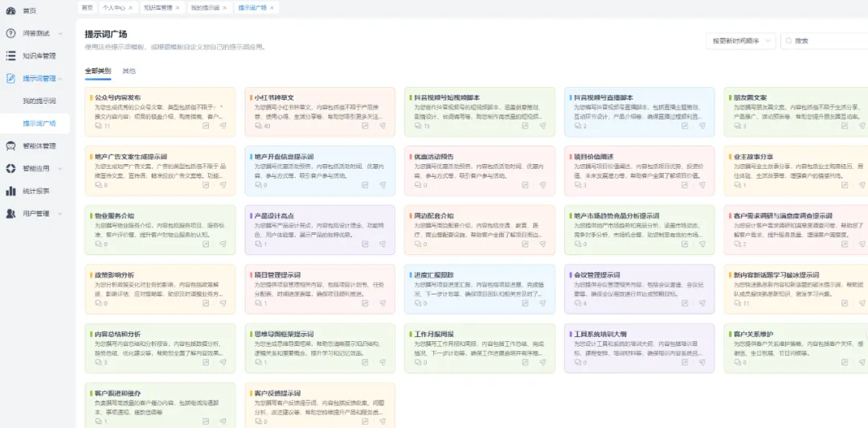Click the 提示词广场 page heading
The image size is (868, 428).
coord(106,35)
